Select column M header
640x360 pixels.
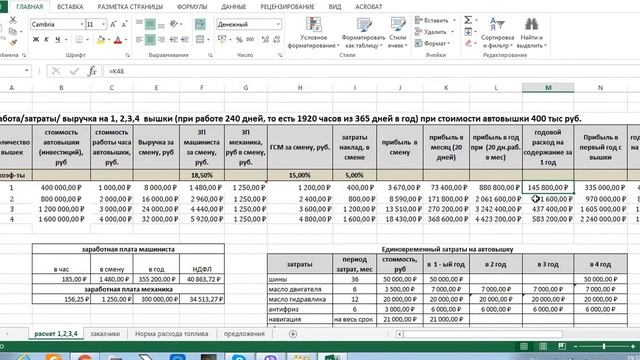(x=548, y=87)
